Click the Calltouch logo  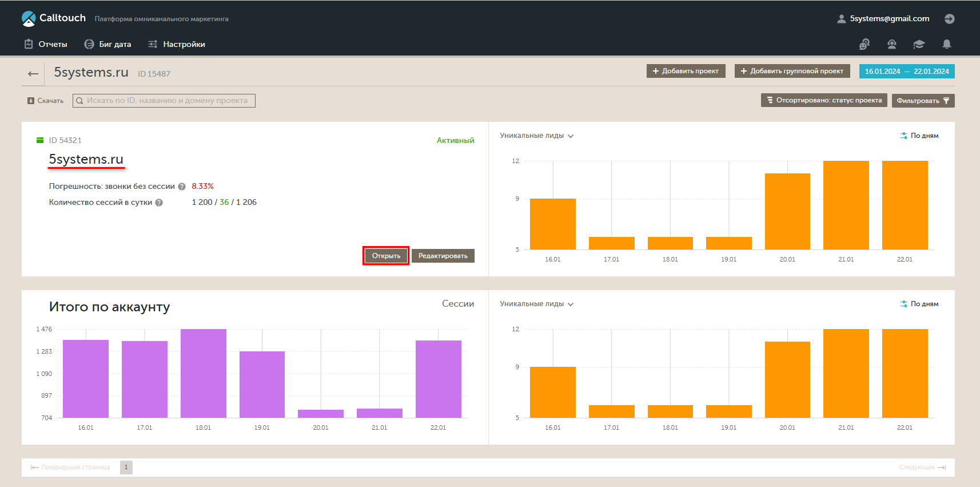(x=54, y=18)
